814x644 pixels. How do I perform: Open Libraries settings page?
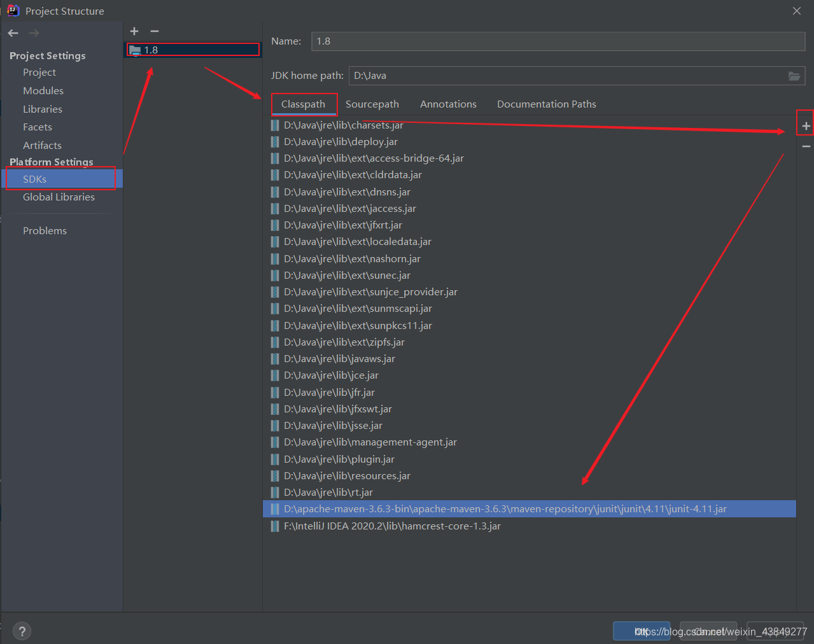point(43,109)
